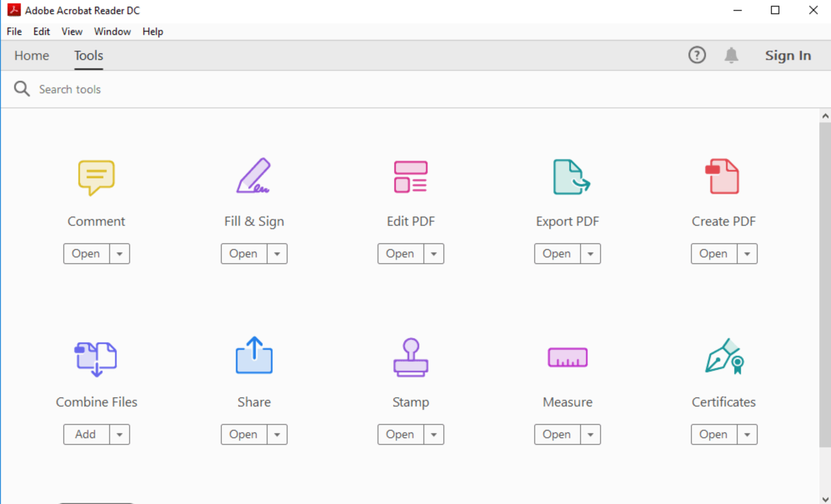Open the Measure tool

tap(557, 434)
